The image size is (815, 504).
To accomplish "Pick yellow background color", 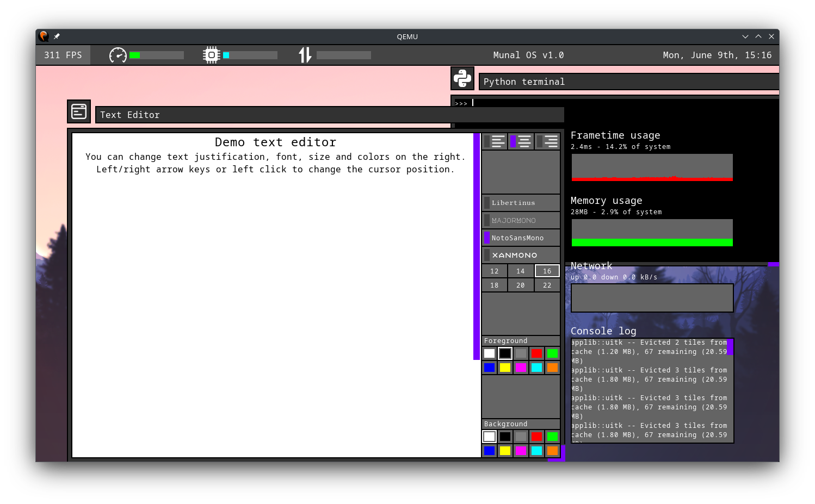I will [505, 451].
